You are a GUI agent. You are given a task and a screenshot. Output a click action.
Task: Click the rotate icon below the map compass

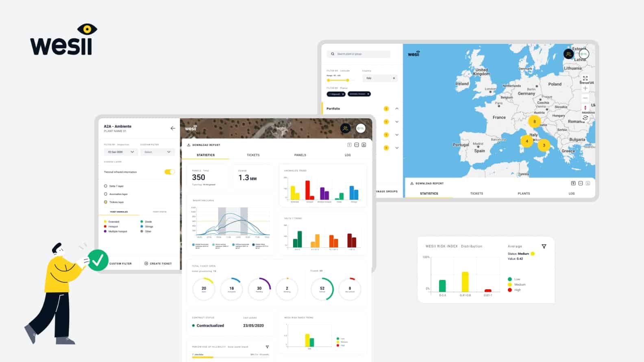click(585, 118)
